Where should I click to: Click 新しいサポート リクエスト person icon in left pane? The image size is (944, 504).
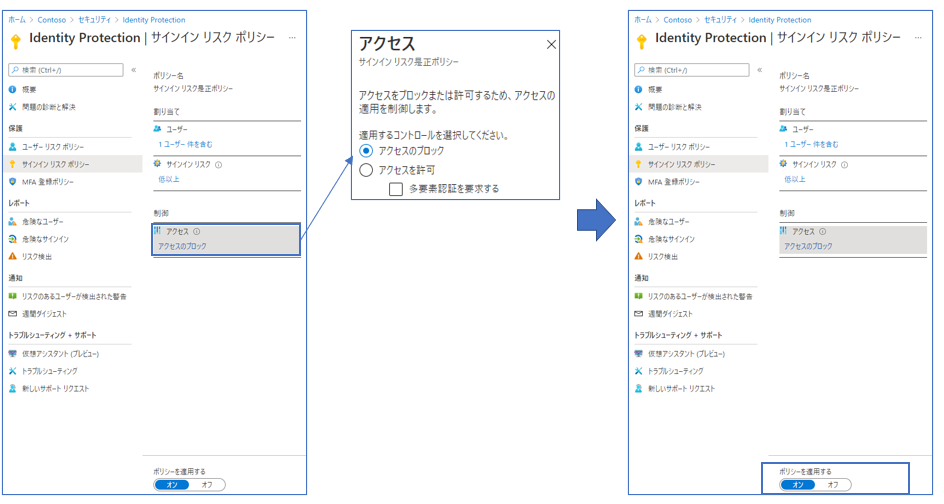tap(13, 388)
